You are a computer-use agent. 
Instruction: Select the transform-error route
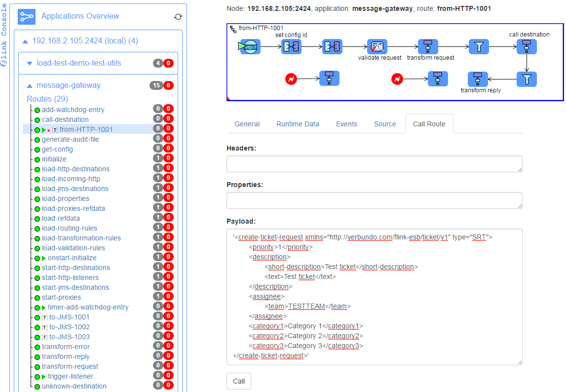click(66, 347)
